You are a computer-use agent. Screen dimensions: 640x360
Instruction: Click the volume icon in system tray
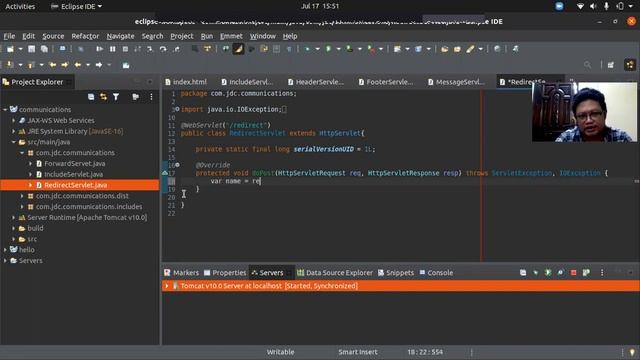pyautogui.click(x=593, y=6)
